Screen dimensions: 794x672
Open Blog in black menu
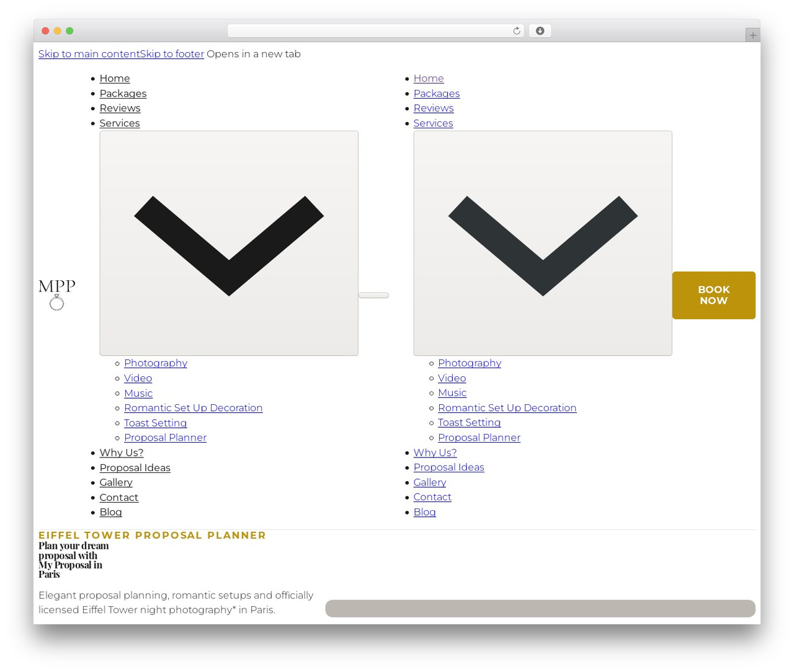pyautogui.click(x=110, y=512)
